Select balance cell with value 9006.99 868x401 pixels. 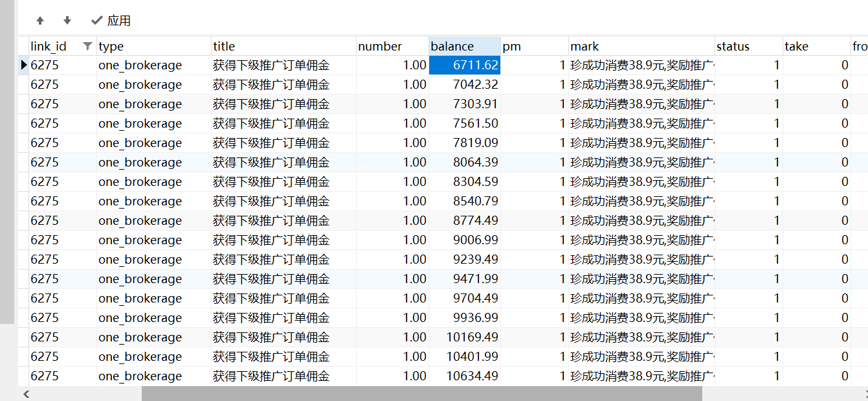pyautogui.click(x=465, y=240)
